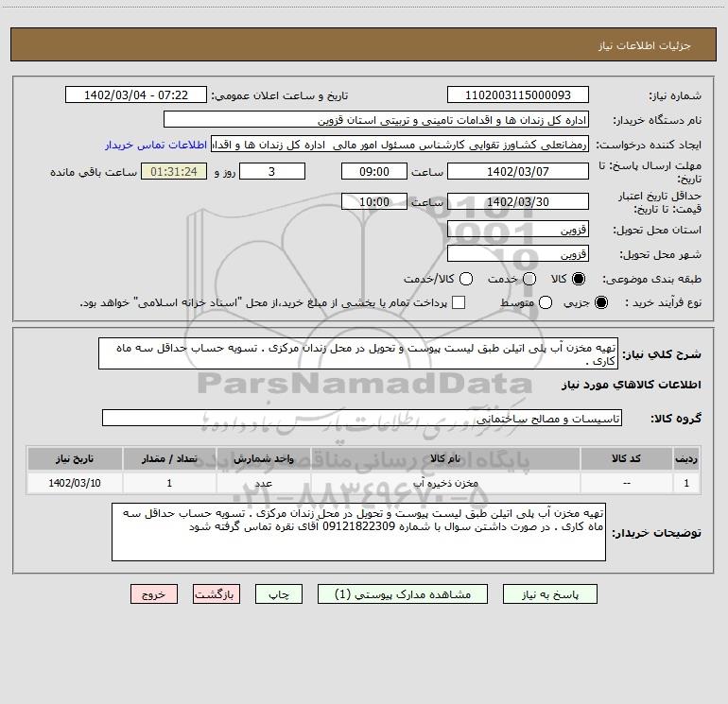Click the اطلاعات کالاهای مورد نیاز heading
This screenshot has width=728, height=704.
[x=631, y=385]
